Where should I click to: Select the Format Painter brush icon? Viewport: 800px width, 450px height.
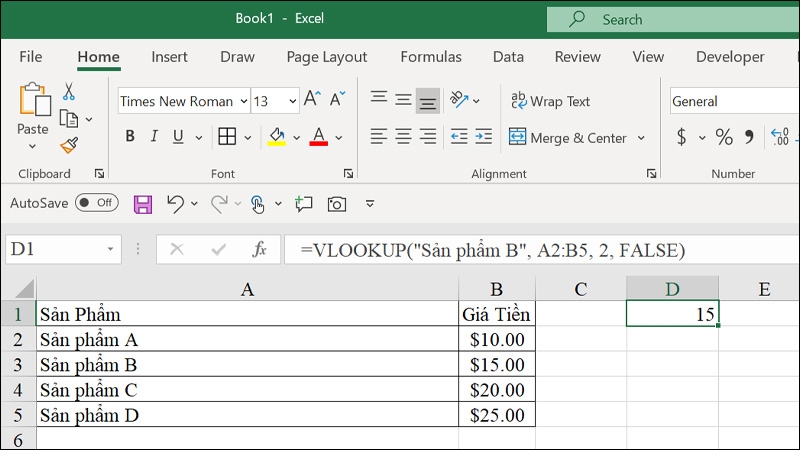click(x=69, y=145)
